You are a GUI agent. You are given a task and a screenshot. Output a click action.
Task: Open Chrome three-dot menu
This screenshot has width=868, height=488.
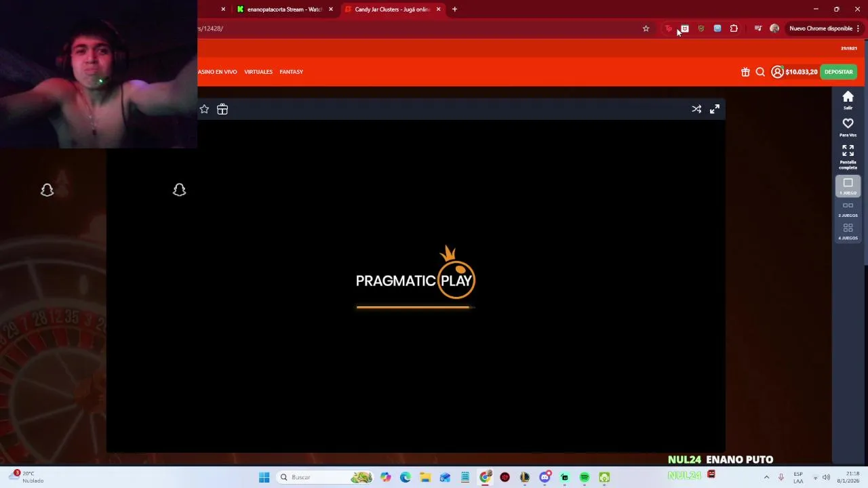click(x=858, y=28)
